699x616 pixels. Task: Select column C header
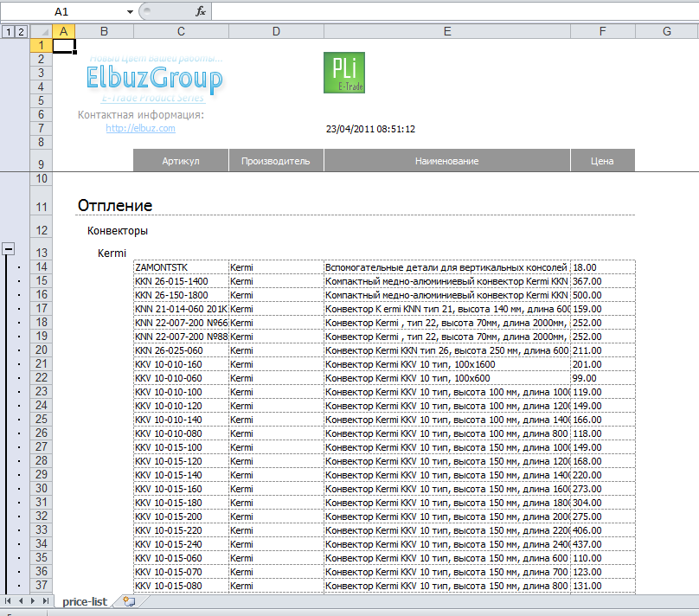pos(181,31)
